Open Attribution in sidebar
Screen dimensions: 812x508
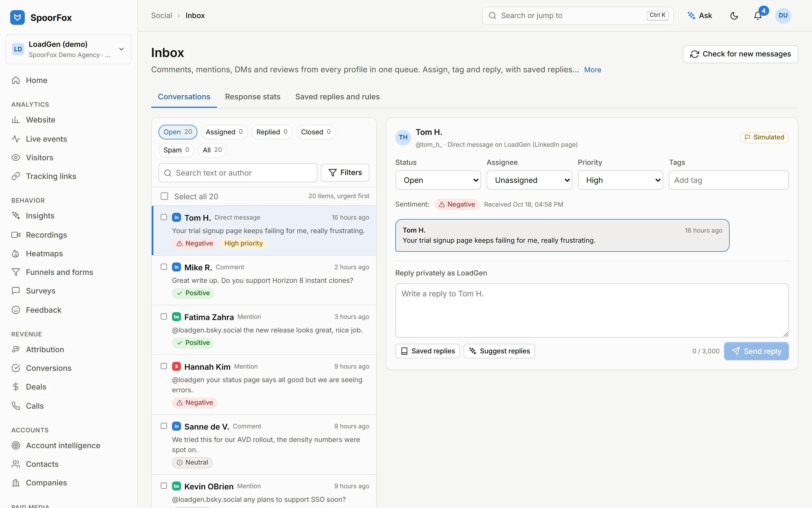[69, 349]
